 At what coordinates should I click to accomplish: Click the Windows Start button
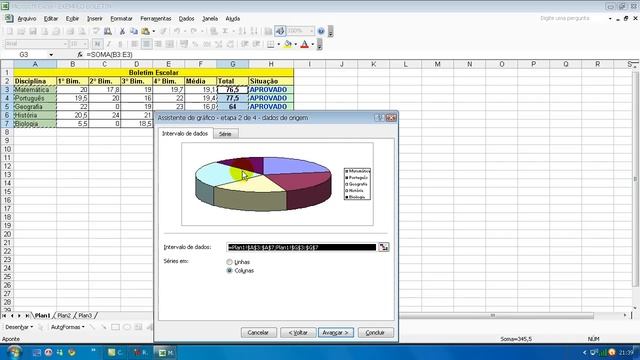click(15, 352)
